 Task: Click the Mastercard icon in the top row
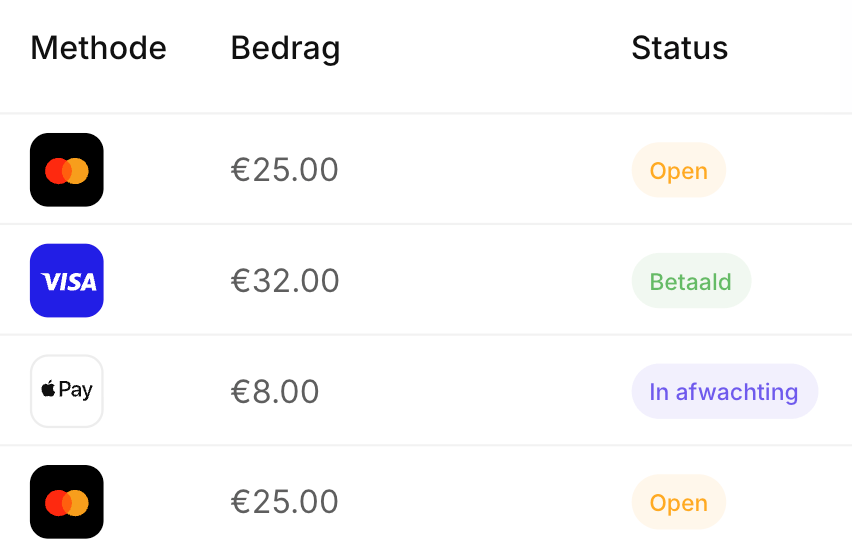point(67,170)
